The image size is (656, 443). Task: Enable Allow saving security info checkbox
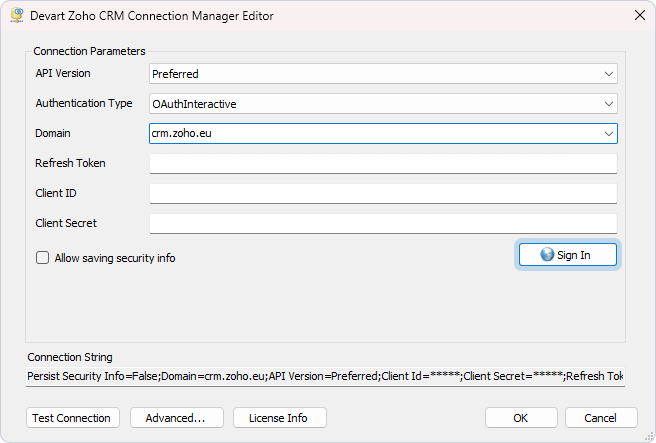42,258
